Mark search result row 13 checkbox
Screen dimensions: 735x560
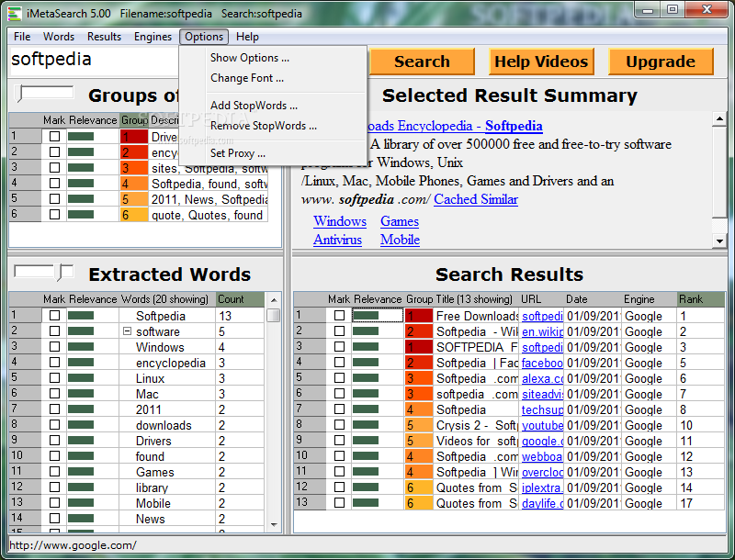tap(339, 502)
